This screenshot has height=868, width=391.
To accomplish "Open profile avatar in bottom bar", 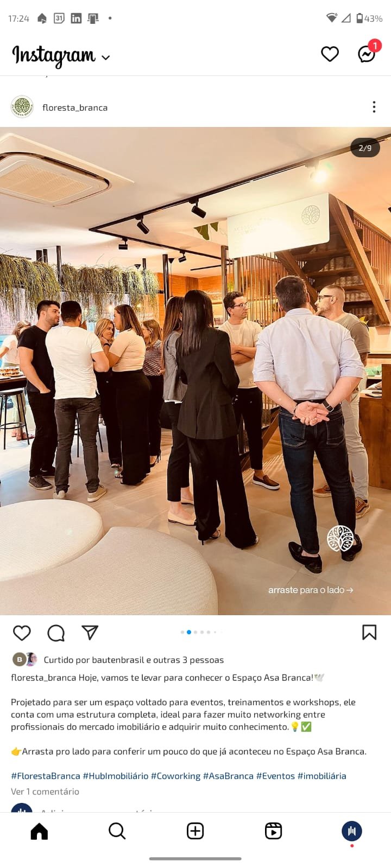I will pyautogui.click(x=352, y=831).
